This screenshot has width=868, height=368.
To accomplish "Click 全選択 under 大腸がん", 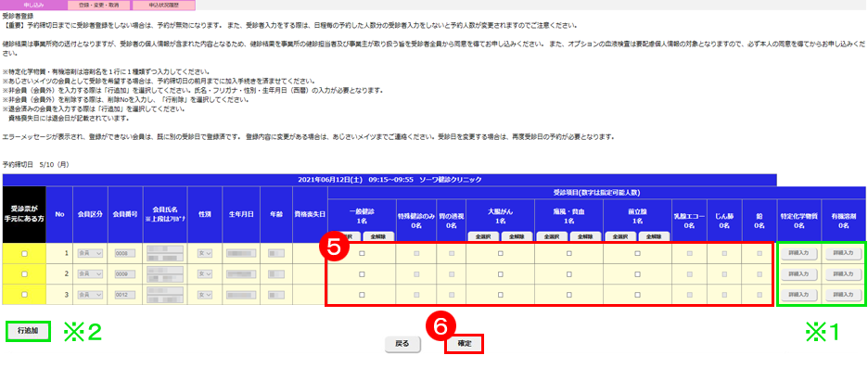I will pyautogui.click(x=483, y=236).
